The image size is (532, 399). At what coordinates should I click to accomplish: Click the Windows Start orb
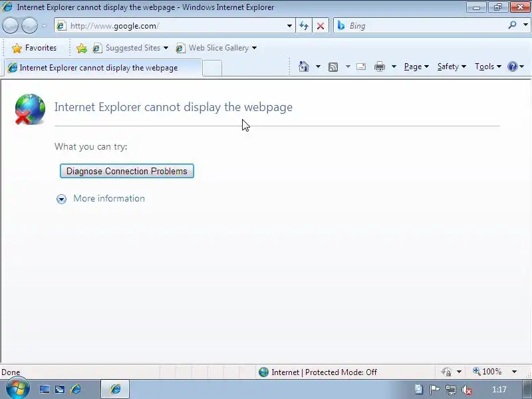(x=17, y=388)
